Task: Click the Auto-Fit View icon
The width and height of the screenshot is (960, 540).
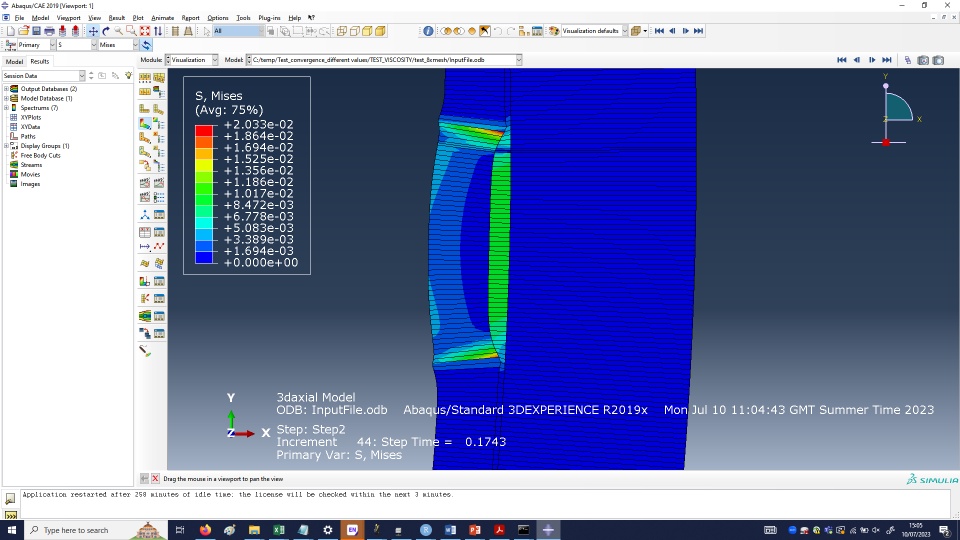Action: (x=145, y=31)
